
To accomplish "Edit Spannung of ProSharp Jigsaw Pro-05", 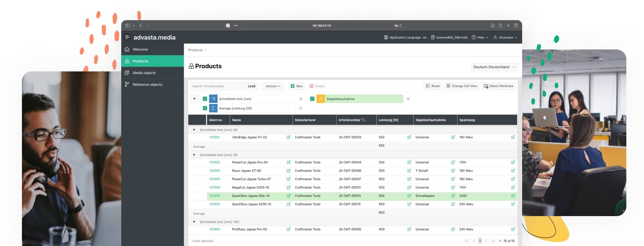I will point(513,229).
